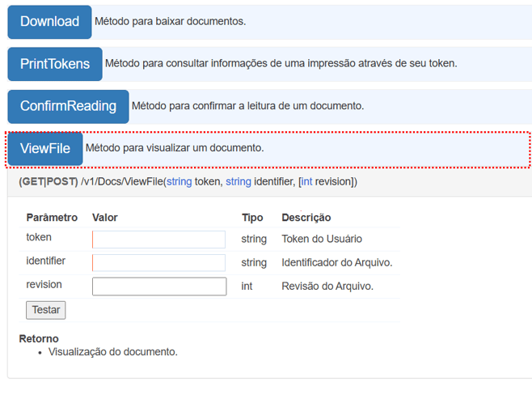
Task: Click the PrintTokens method description
Action: point(281,63)
